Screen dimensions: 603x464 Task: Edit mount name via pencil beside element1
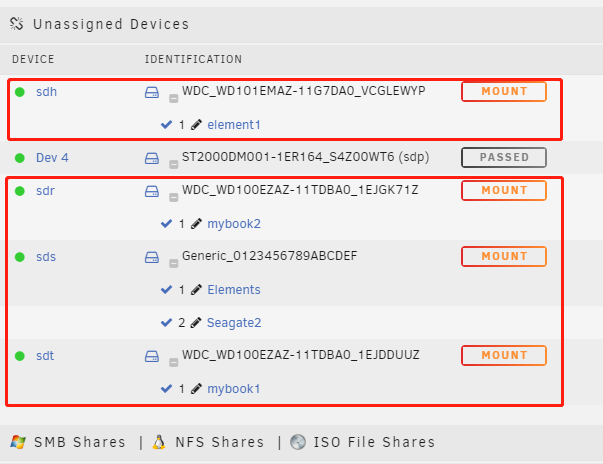point(196,125)
